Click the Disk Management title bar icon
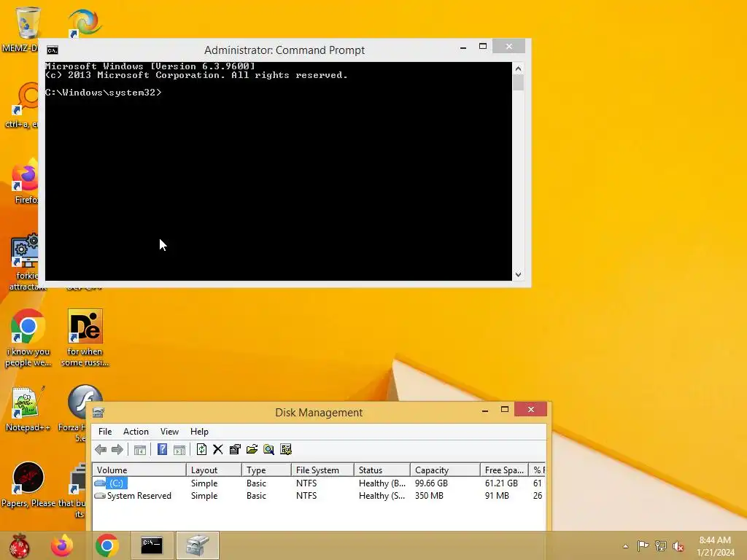Viewport: 747px width, 560px height. click(x=98, y=413)
